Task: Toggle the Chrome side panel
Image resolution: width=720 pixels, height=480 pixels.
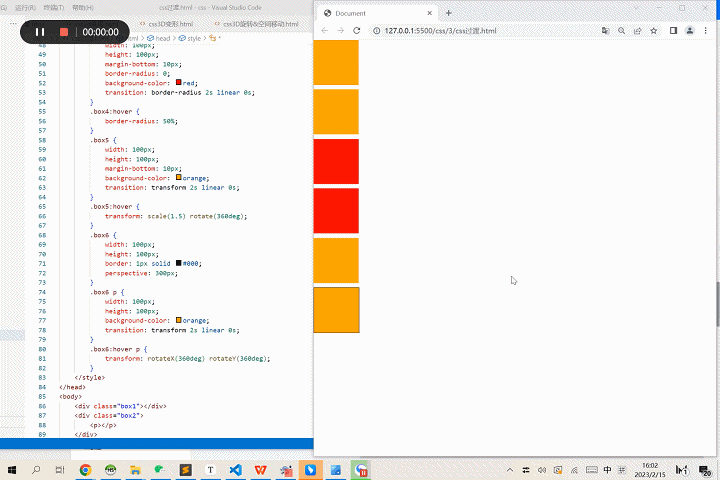Action: 673,31
